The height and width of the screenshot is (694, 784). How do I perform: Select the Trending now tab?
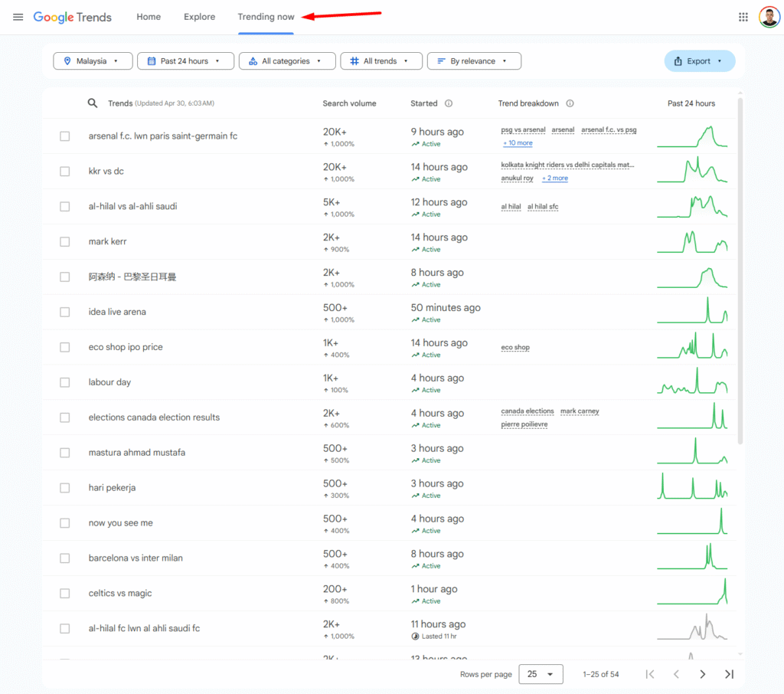[266, 17]
